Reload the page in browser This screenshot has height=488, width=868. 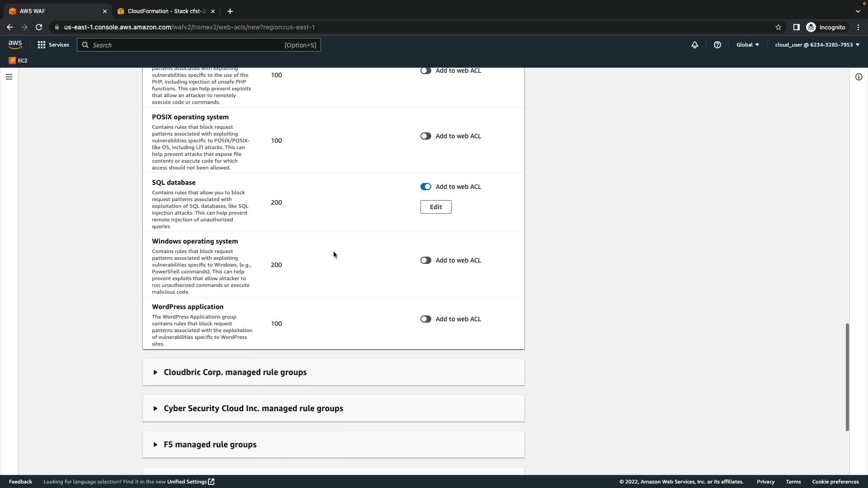tap(39, 27)
